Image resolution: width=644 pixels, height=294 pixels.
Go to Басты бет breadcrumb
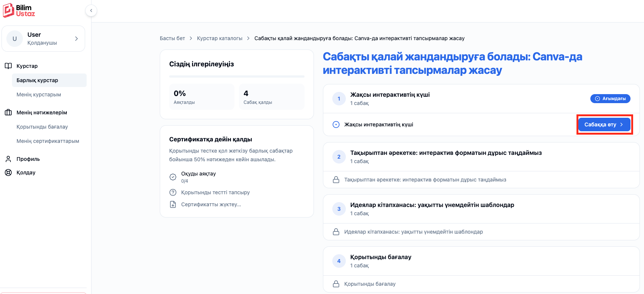tap(172, 38)
